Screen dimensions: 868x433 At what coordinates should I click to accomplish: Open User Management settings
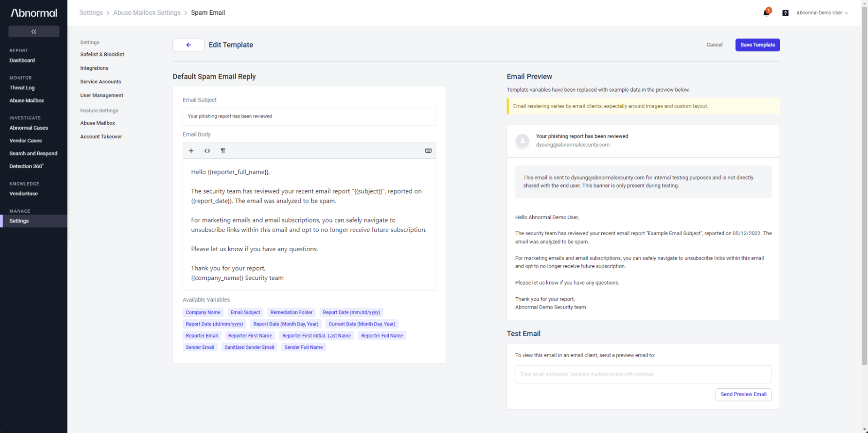tap(102, 95)
